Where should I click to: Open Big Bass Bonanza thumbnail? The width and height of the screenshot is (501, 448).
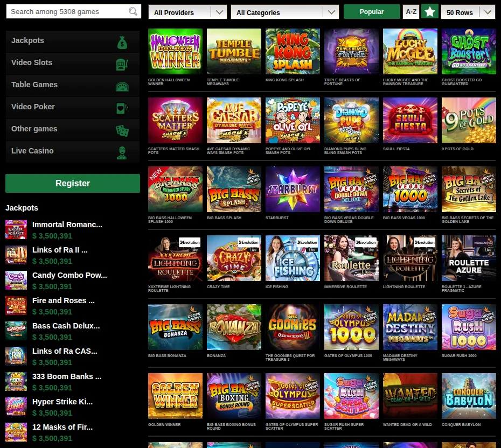coord(175,327)
